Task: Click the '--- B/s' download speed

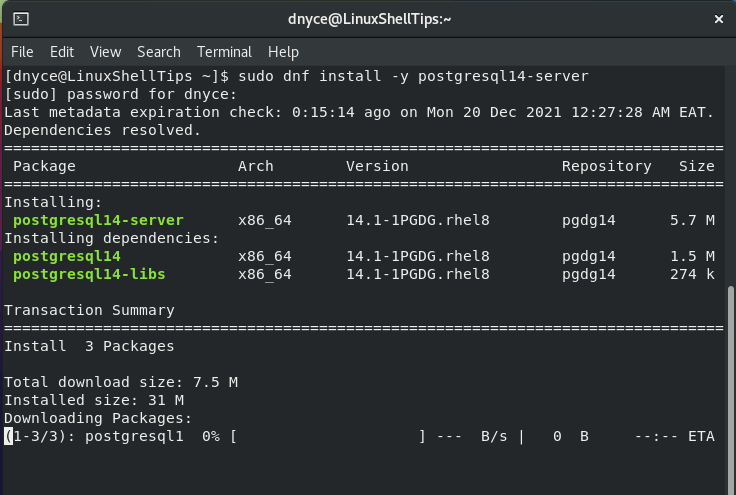Action: [x=472, y=436]
